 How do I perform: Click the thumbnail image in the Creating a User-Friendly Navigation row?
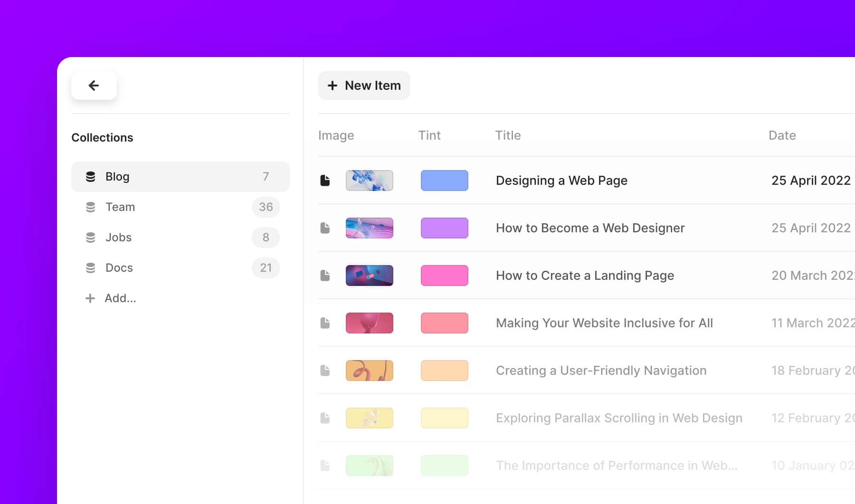[x=370, y=370]
